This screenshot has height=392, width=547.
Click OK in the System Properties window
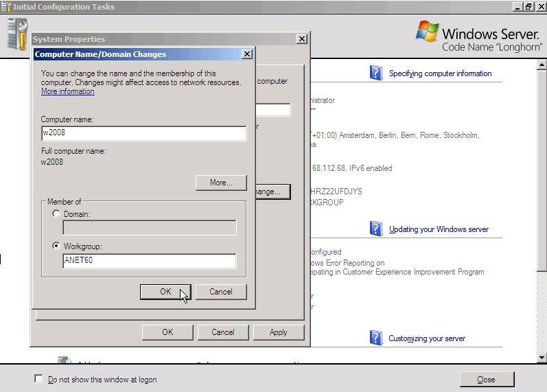click(x=167, y=332)
